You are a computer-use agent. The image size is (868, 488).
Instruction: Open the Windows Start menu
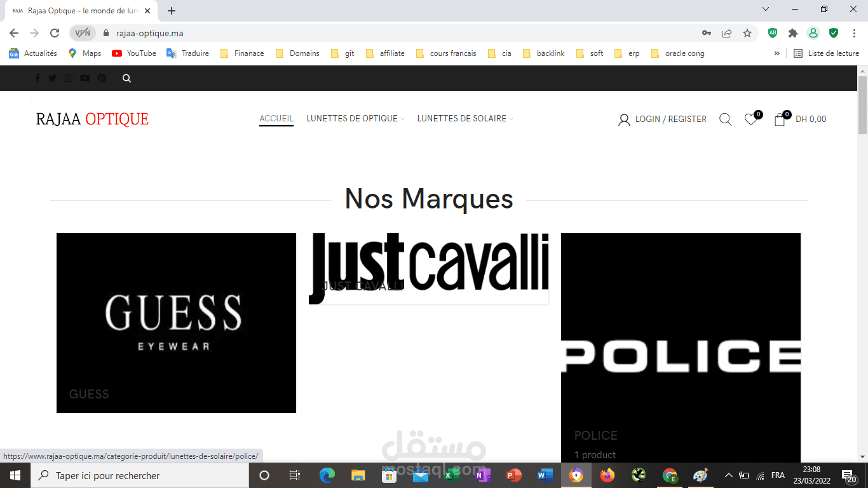pyautogui.click(x=15, y=475)
